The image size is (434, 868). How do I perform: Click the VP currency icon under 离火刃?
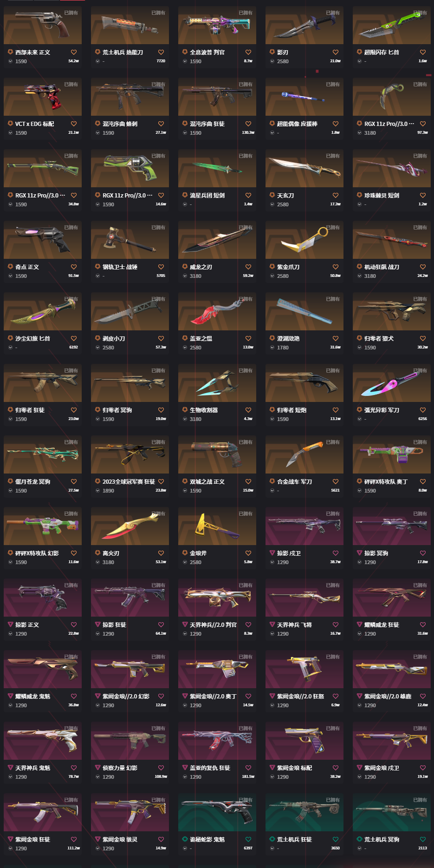(x=97, y=562)
